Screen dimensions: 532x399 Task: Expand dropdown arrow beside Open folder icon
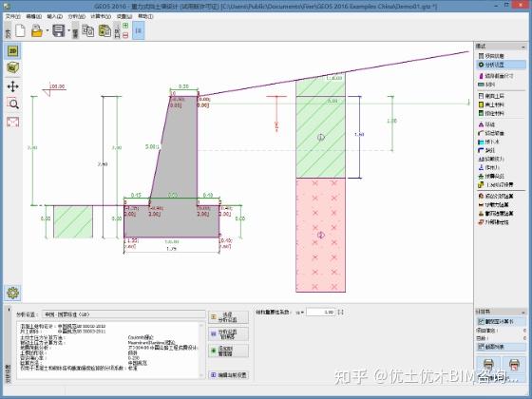point(47,30)
